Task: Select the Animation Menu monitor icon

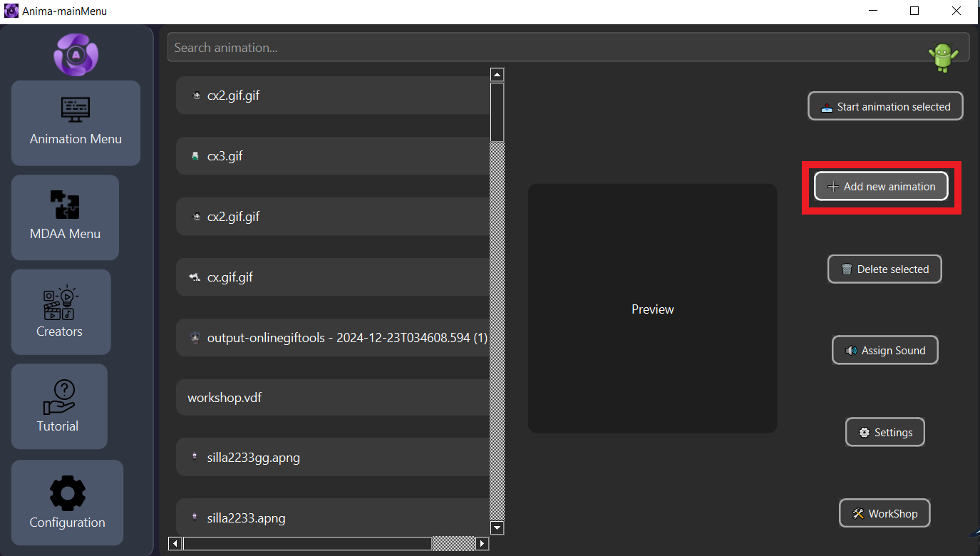Action: coord(75,110)
